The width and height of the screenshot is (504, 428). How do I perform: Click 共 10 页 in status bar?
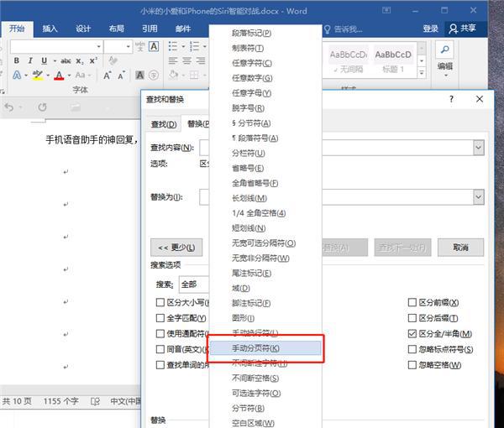(x=17, y=401)
